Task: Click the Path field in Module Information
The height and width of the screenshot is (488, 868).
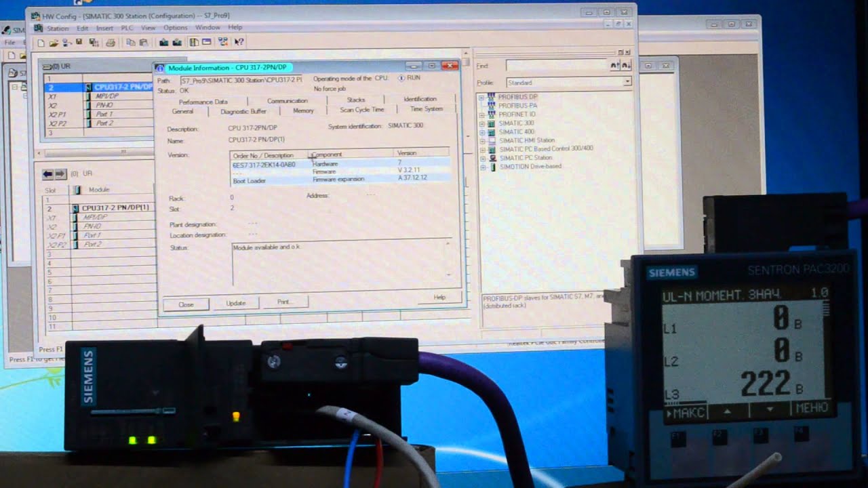Action: (241, 80)
